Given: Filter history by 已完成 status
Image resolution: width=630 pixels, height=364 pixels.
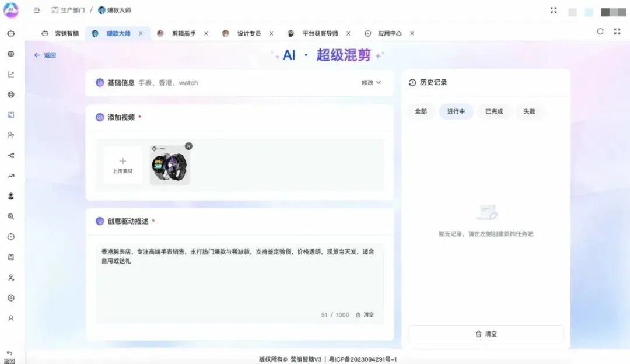Looking at the screenshot, I should (494, 111).
